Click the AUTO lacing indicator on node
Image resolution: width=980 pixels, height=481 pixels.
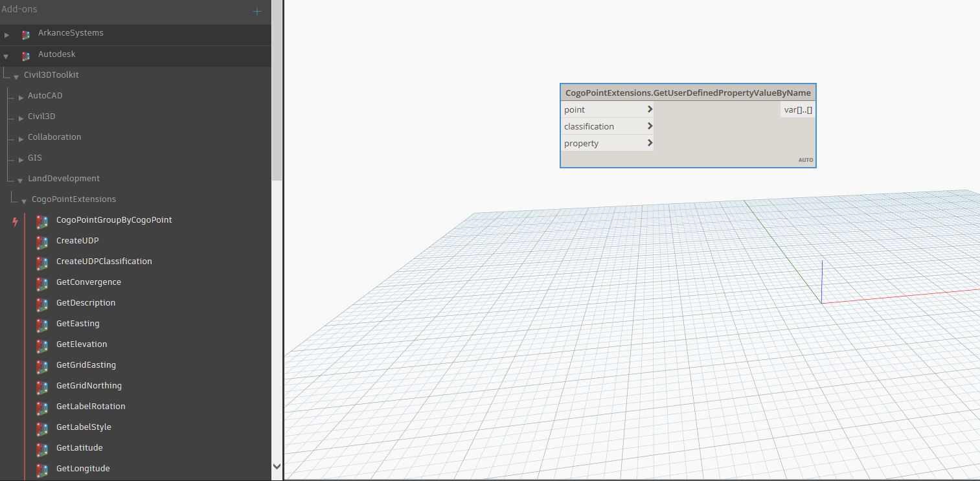pyautogui.click(x=806, y=160)
